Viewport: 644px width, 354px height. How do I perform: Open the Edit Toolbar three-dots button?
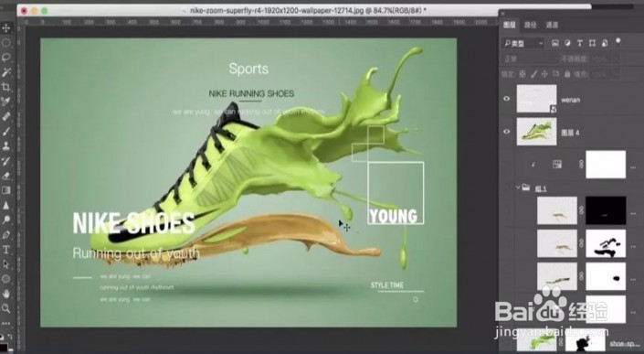tap(6, 324)
